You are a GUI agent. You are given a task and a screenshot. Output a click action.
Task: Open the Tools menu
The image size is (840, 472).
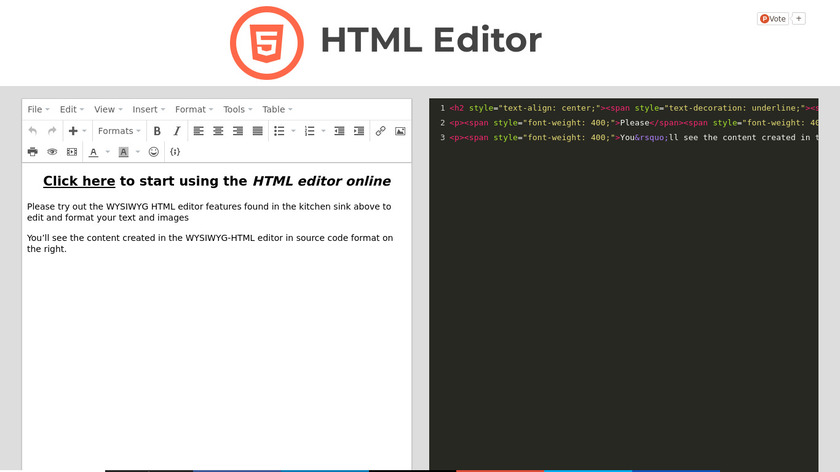tap(237, 109)
